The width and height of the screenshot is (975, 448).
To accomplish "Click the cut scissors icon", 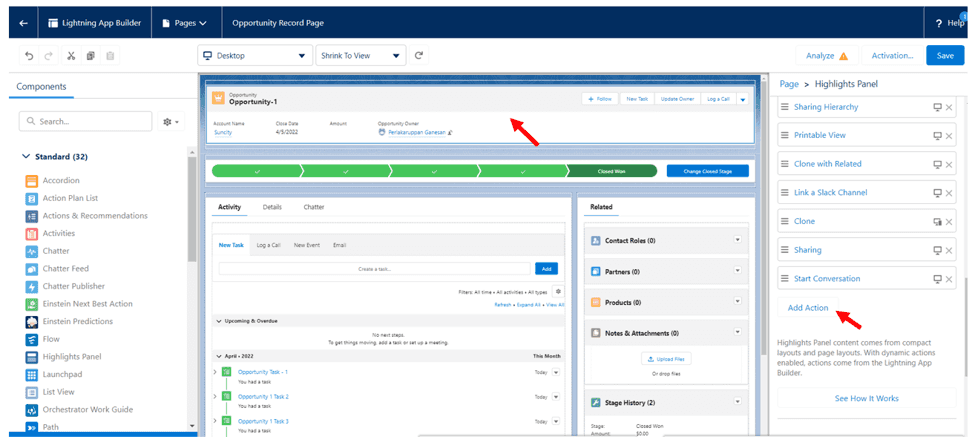I will pos(71,55).
